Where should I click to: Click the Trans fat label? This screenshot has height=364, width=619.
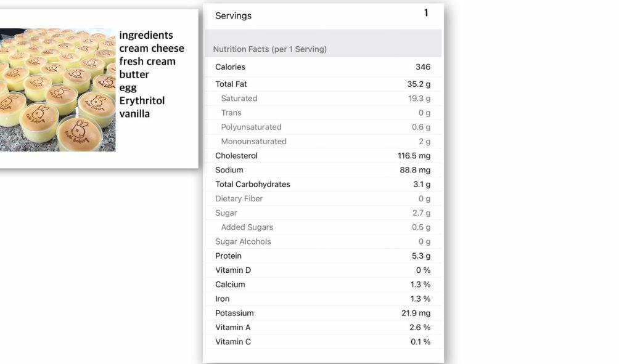[231, 113]
